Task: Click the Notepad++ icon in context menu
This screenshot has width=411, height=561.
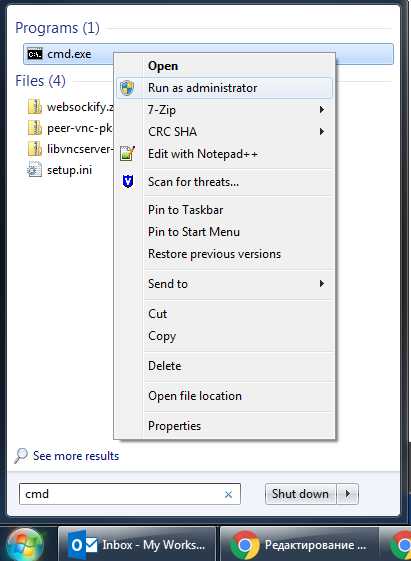Action: pos(127,153)
